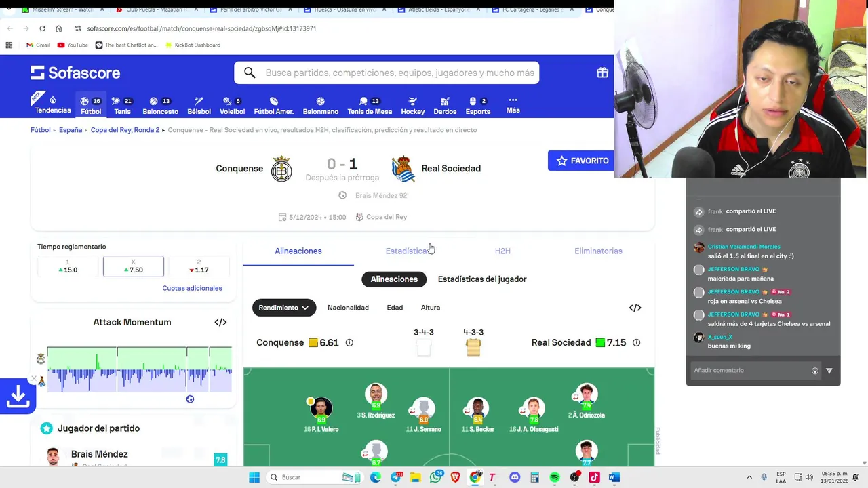Click Attack Momentum graph
The height and width of the screenshot is (488, 868).
pyautogui.click(x=139, y=369)
